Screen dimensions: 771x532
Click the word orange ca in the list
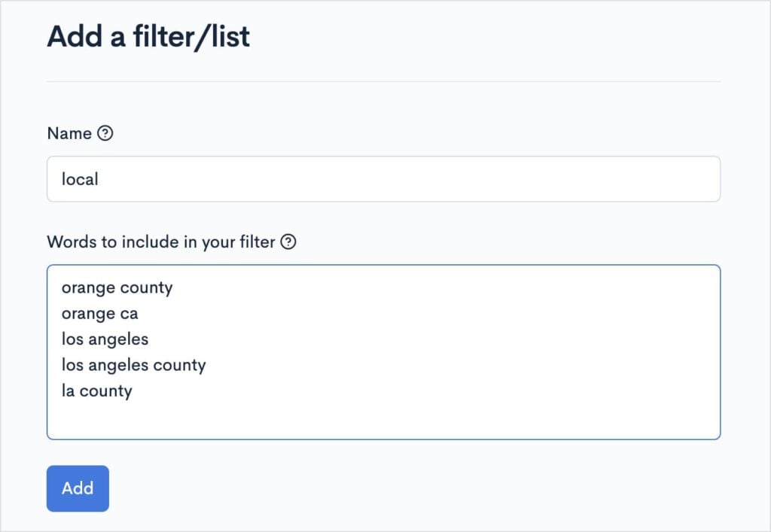point(99,313)
